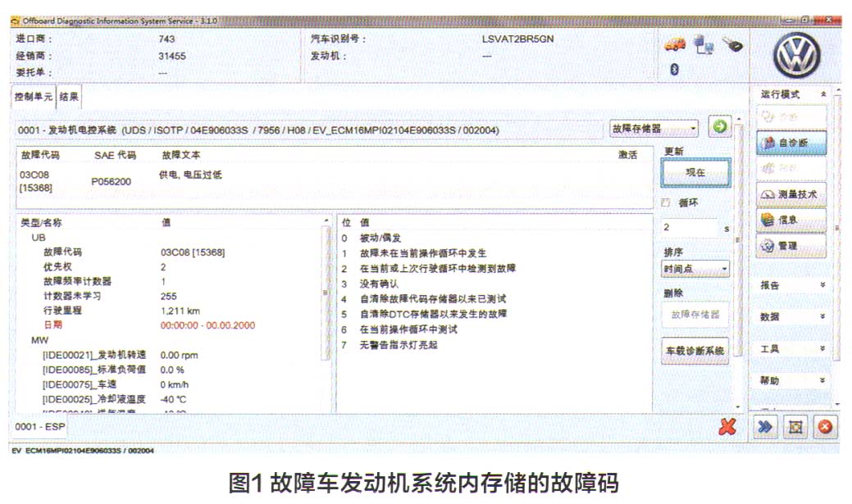This screenshot has height=504, width=852.
Task: Click the cycle interval seconds field
Action: click(x=690, y=228)
